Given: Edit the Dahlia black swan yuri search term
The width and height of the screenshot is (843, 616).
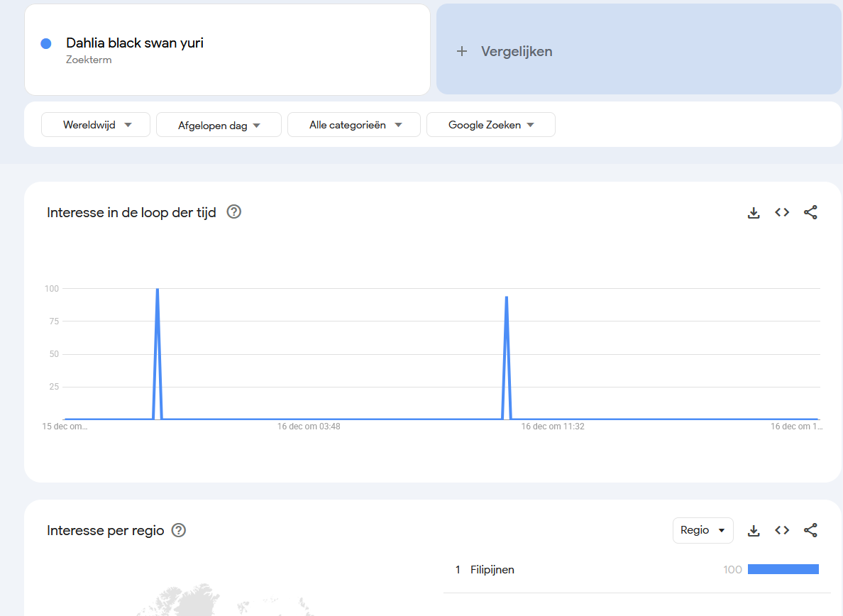Looking at the screenshot, I should click(134, 43).
